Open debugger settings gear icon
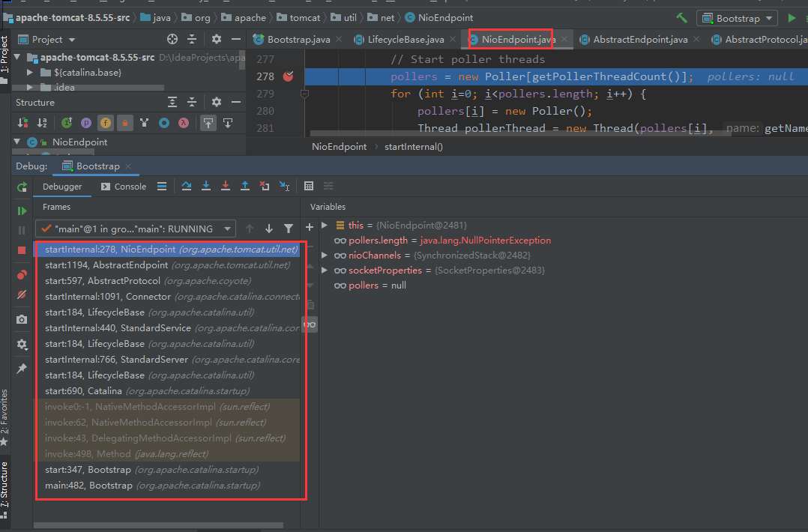Image resolution: width=808 pixels, height=532 pixels. tap(22, 344)
